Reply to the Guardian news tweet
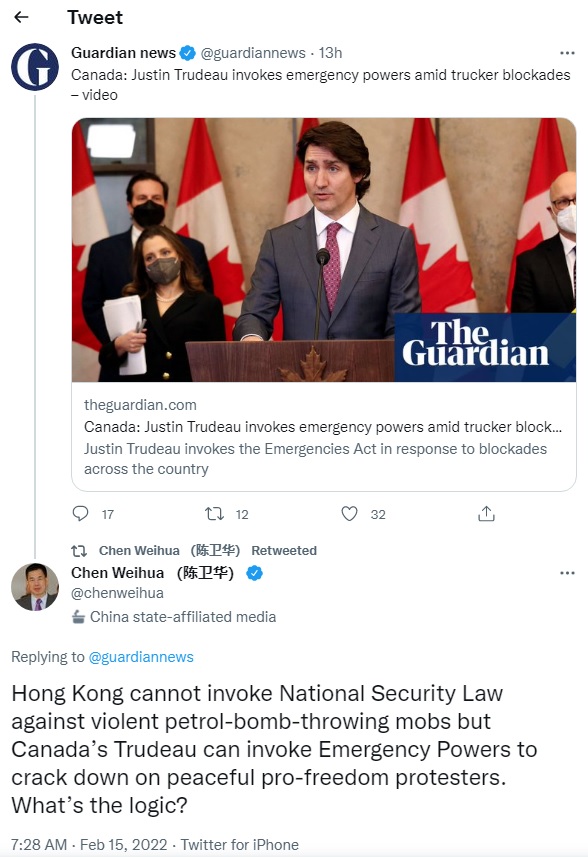 tap(80, 514)
